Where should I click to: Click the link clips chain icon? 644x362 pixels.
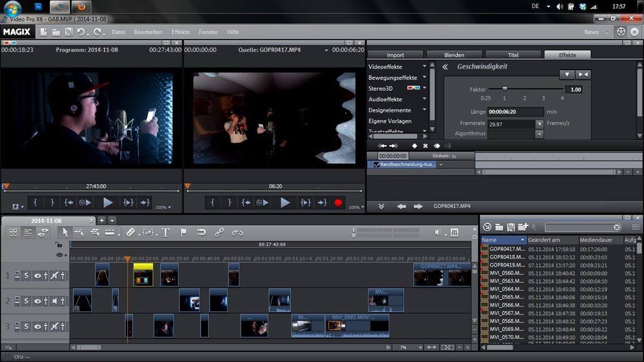point(219,232)
